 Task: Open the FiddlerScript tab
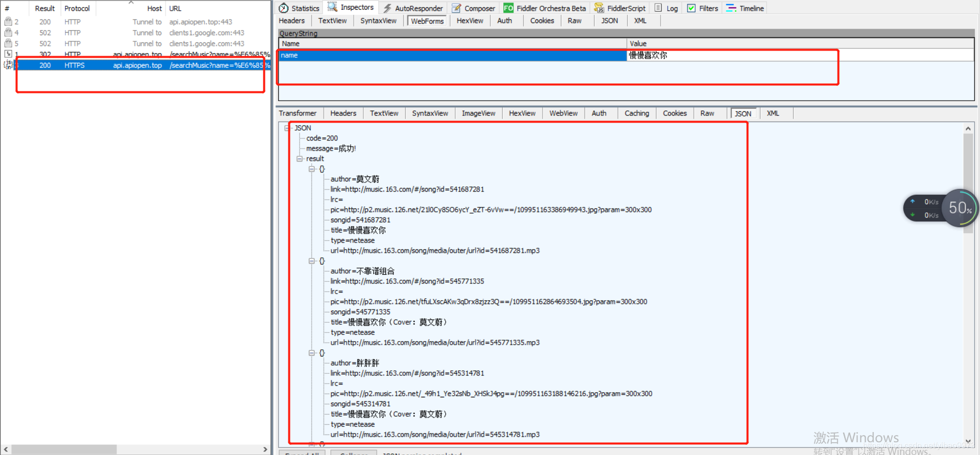(620, 8)
